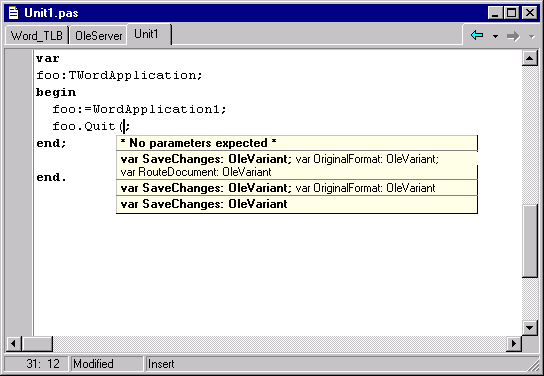Click the 'begin' keyword
Image resolution: width=544 pixels, height=376 pixels.
(56, 92)
